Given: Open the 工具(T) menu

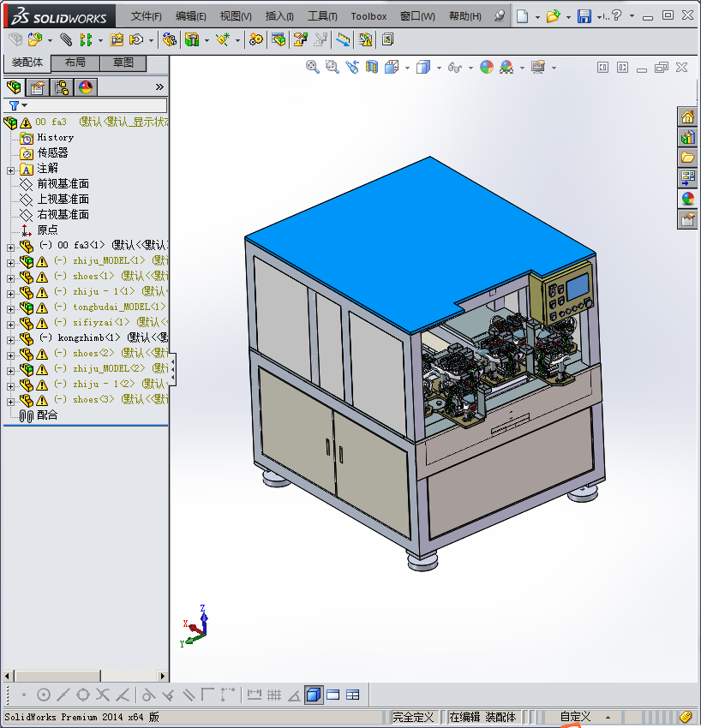Looking at the screenshot, I should tap(322, 16).
